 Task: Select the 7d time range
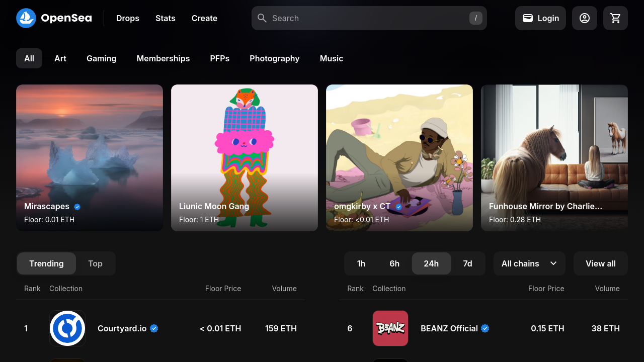tap(467, 263)
